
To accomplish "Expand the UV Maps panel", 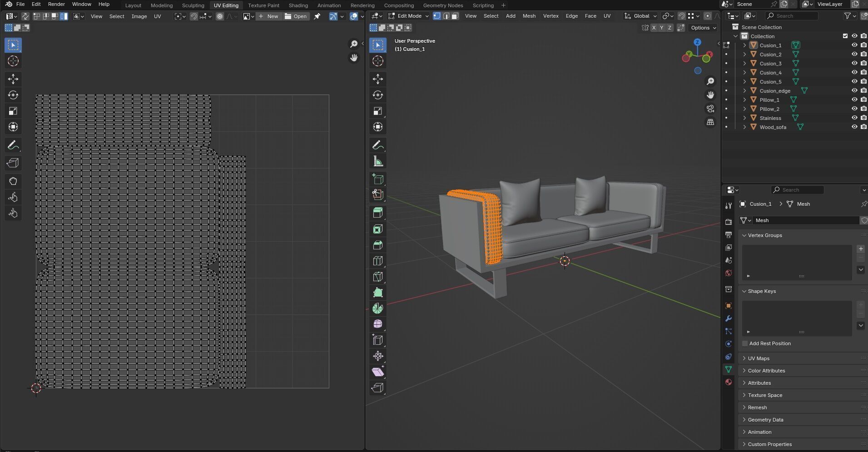I will (759, 358).
